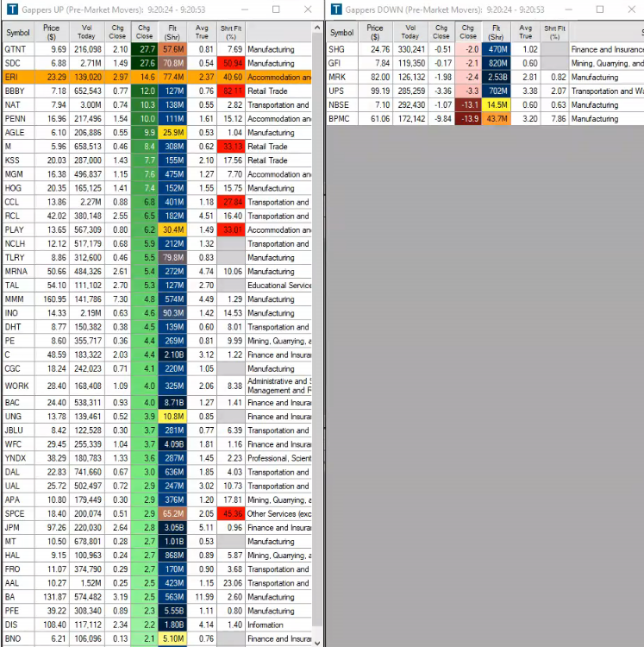Viewport: 644px width, 647px height.
Task: Select the MRNA symbol cell
Action: (18, 272)
